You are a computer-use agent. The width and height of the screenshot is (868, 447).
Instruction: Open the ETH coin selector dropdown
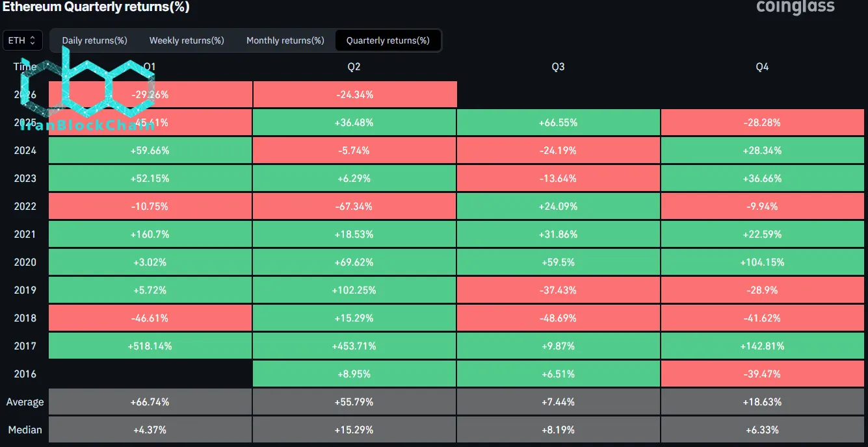click(23, 40)
